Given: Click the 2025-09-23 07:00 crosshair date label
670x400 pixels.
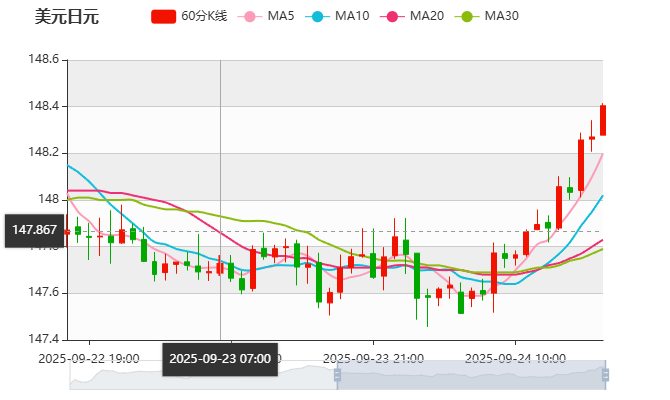Looking at the screenshot, I should (x=220, y=358).
